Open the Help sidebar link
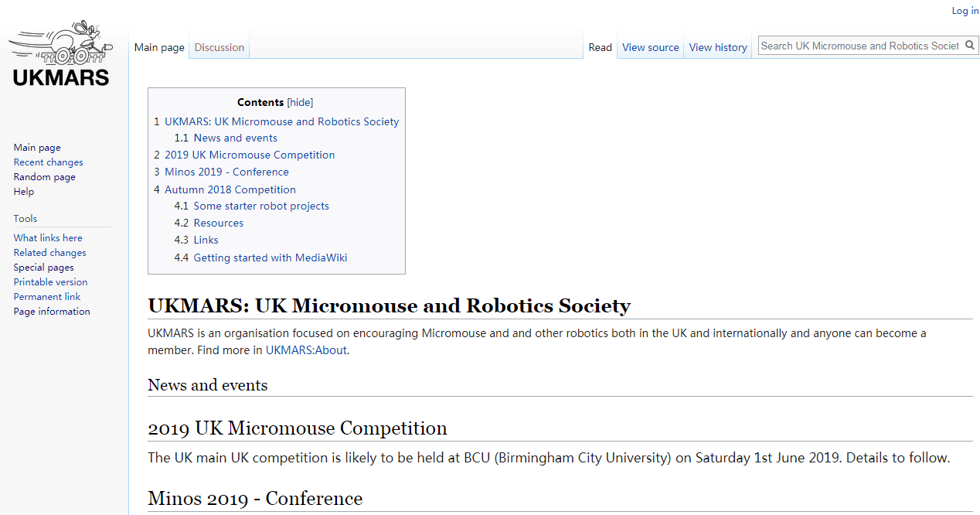980x515 pixels. 24,192
